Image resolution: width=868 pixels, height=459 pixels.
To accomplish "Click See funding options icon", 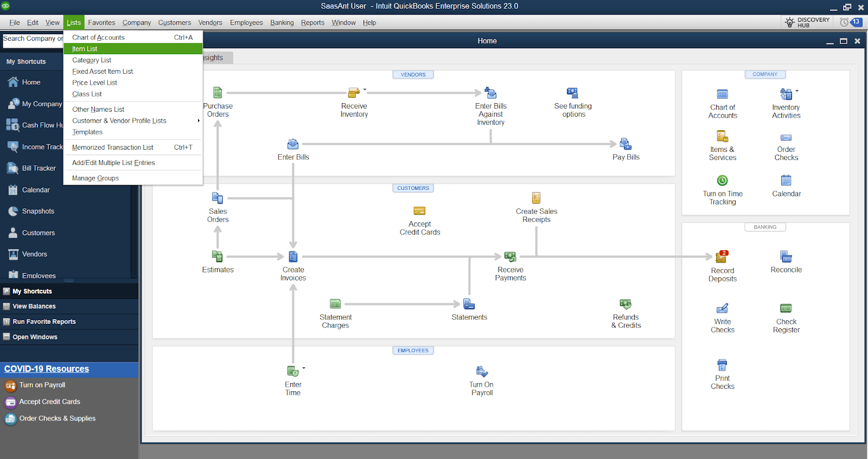I will click(573, 93).
